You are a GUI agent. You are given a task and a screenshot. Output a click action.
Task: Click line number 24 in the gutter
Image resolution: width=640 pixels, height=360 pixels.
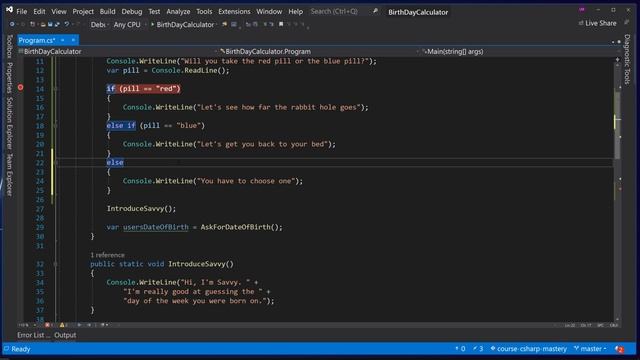(40, 181)
